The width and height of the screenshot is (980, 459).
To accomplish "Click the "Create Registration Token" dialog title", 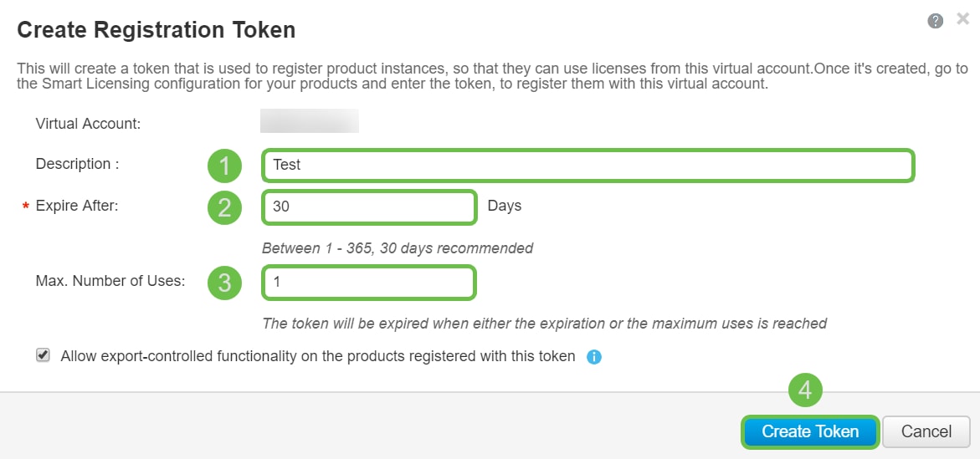I will [156, 30].
